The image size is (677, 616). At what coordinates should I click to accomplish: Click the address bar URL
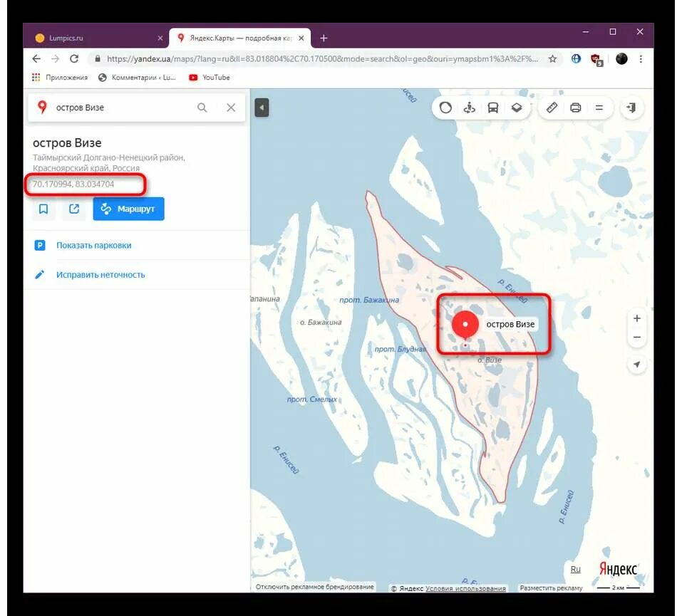pos(322,58)
